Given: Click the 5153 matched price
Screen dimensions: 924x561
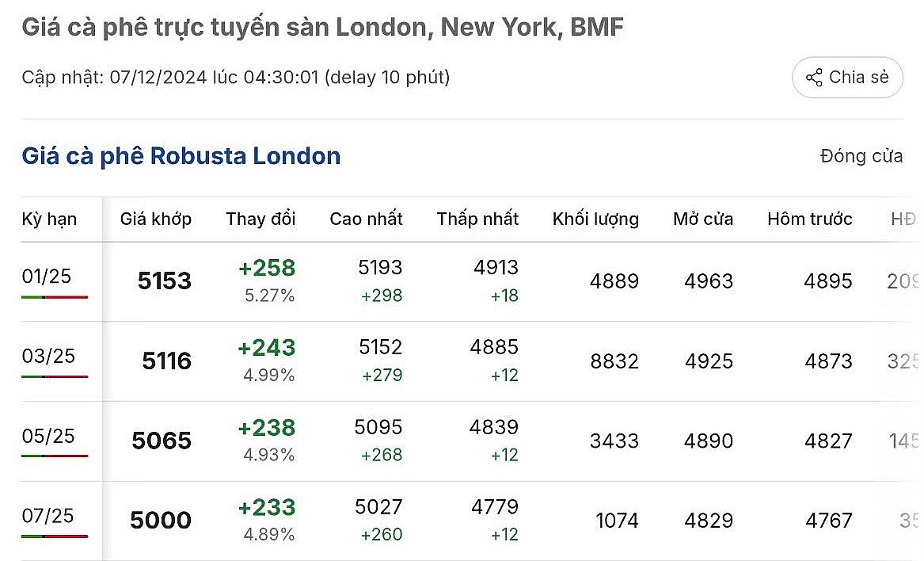Looking at the screenshot, I should tap(165, 280).
